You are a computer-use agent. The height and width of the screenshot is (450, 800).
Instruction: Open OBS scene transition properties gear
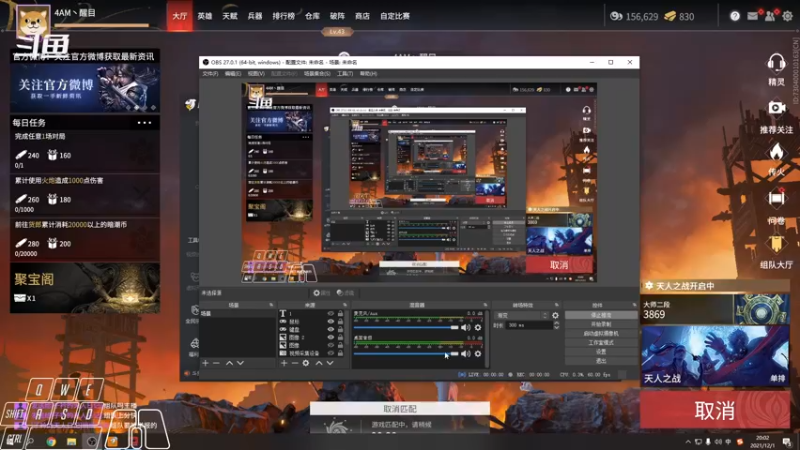click(x=556, y=316)
